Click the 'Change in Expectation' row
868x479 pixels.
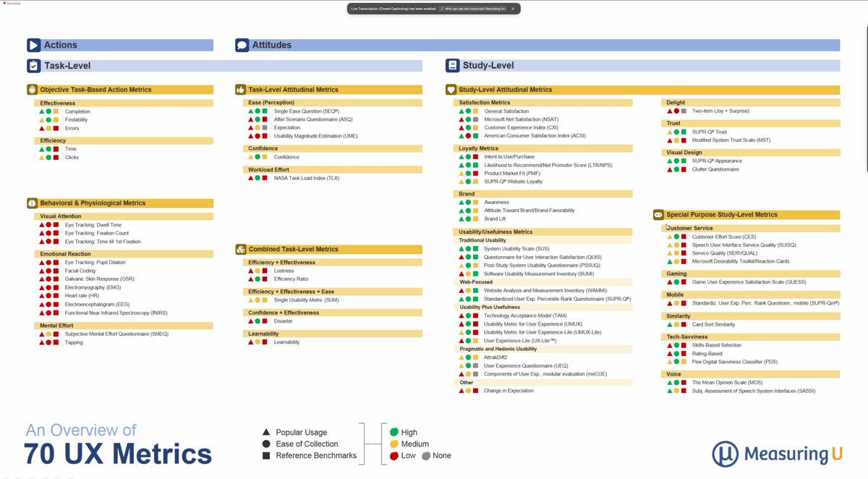coord(496,391)
